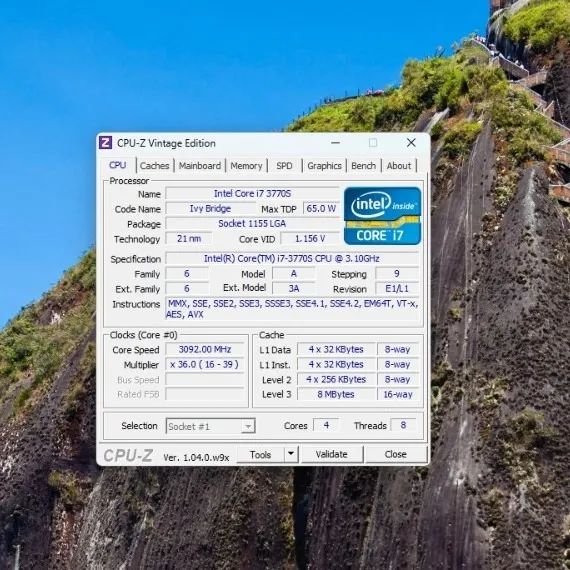
Task: Click the L1 Inst. associativity 8-way
Action: click(x=398, y=364)
